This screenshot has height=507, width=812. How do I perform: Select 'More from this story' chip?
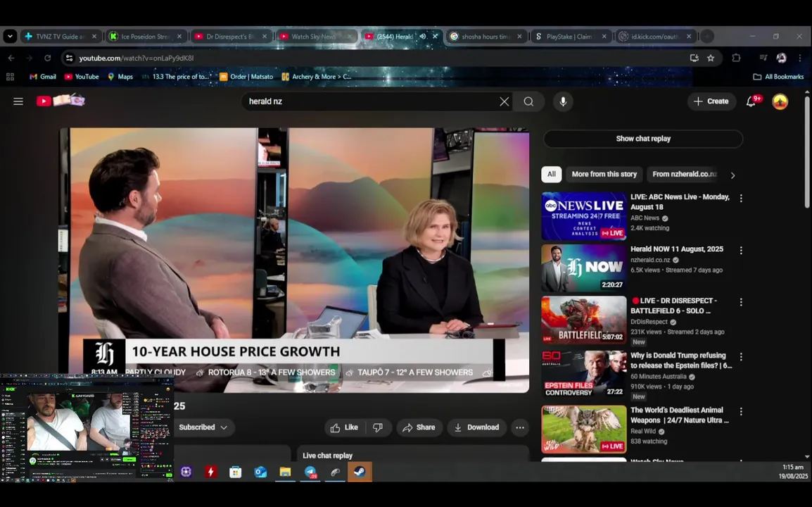604,174
